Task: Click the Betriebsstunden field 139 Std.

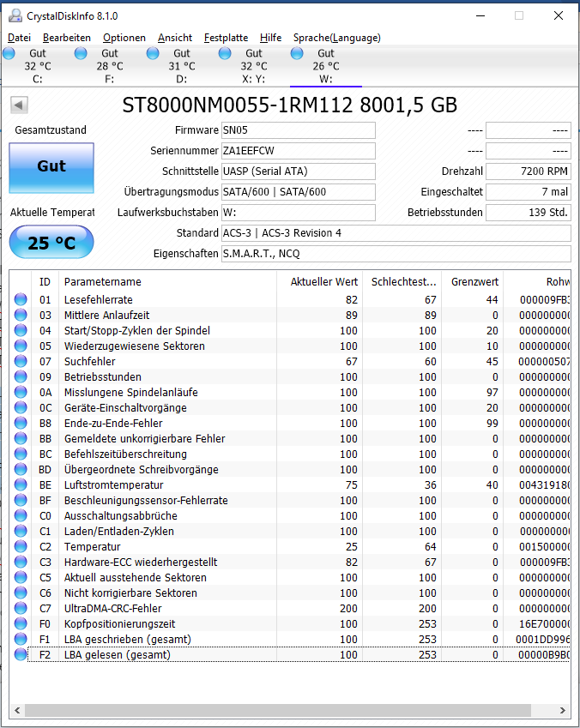Action: [529, 212]
